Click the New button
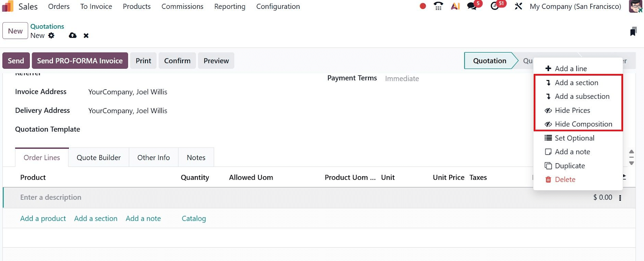Image resolution: width=644 pixels, height=261 pixels. 15,31
